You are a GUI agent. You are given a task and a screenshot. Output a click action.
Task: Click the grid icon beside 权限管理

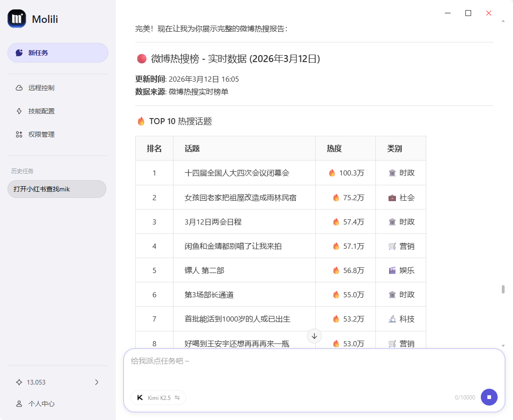click(19, 134)
